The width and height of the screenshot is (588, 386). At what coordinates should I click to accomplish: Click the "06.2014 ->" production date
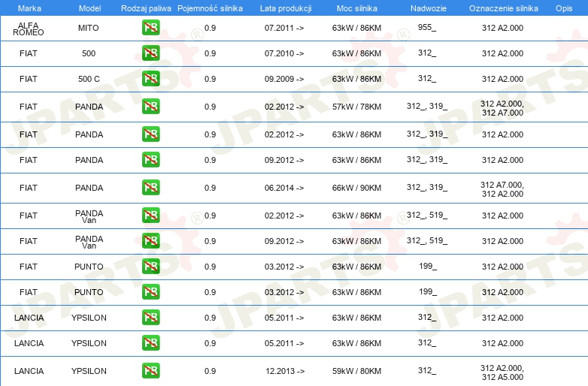(284, 188)
